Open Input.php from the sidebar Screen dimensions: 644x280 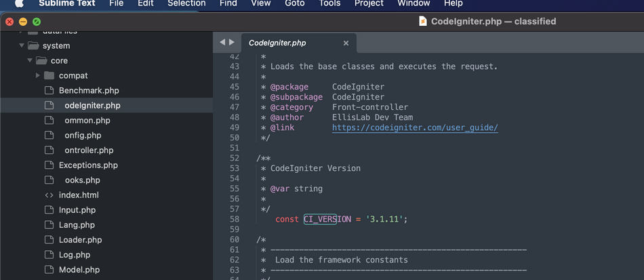pos(77,210)
